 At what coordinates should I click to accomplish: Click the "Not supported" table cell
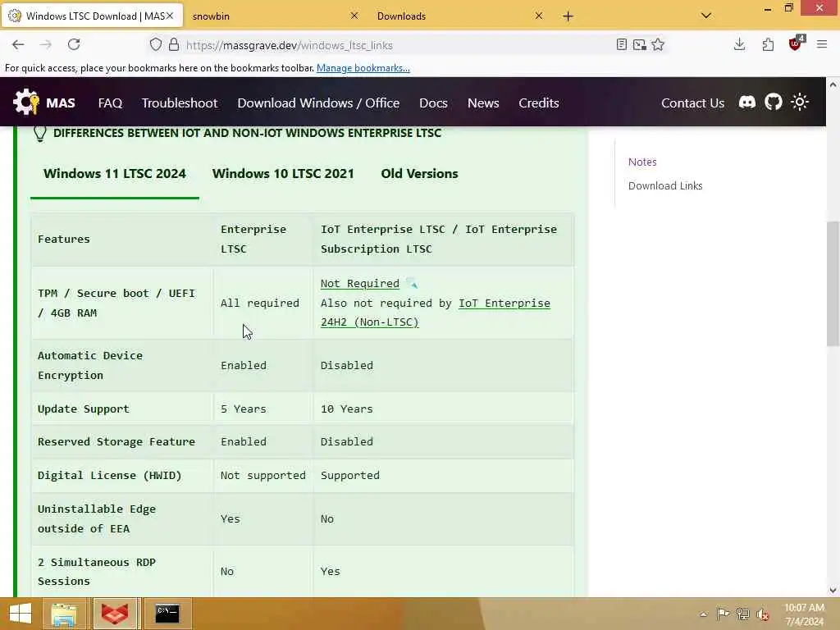(x=263, y=475)
